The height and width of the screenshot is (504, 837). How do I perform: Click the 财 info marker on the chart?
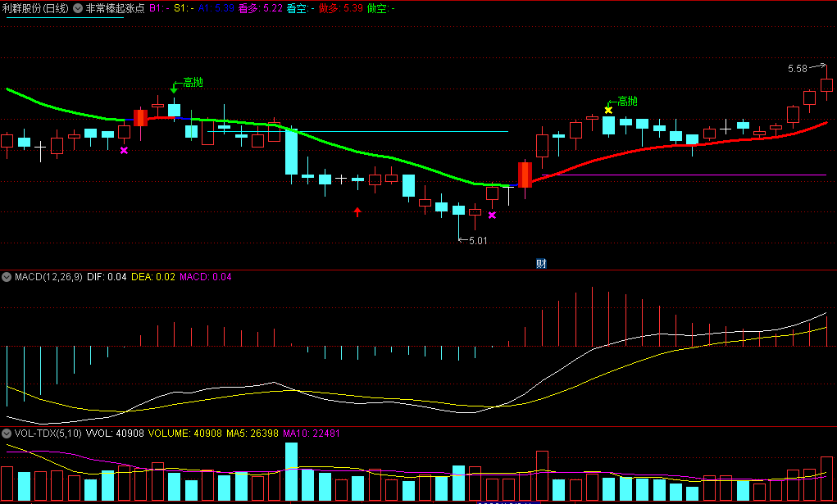(541, 263)
